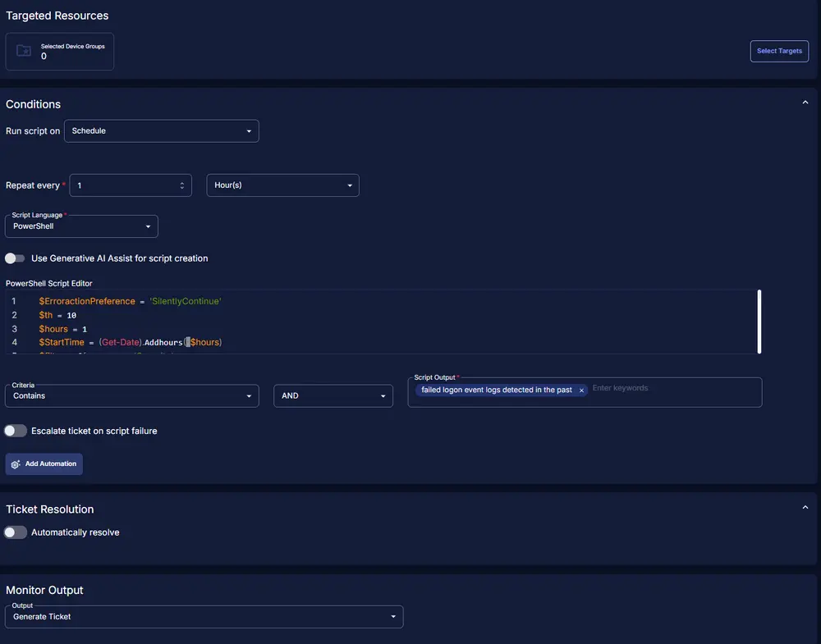
Task: Open the Script Language PowerShell dropdown
Action: [81, 226]
